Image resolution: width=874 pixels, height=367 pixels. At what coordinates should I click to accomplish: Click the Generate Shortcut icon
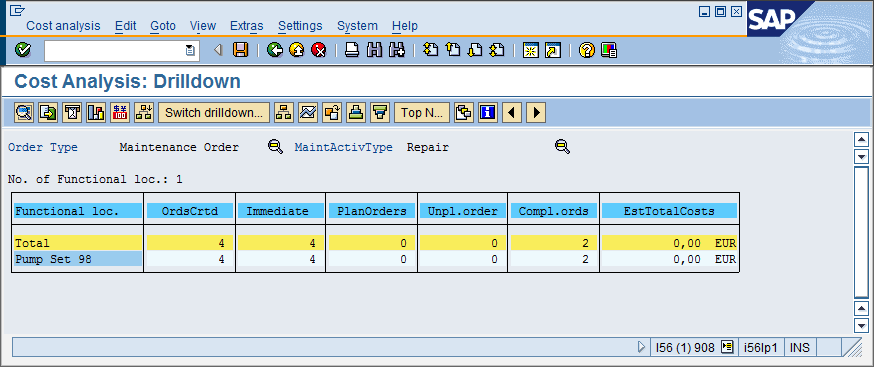[552, 50]
